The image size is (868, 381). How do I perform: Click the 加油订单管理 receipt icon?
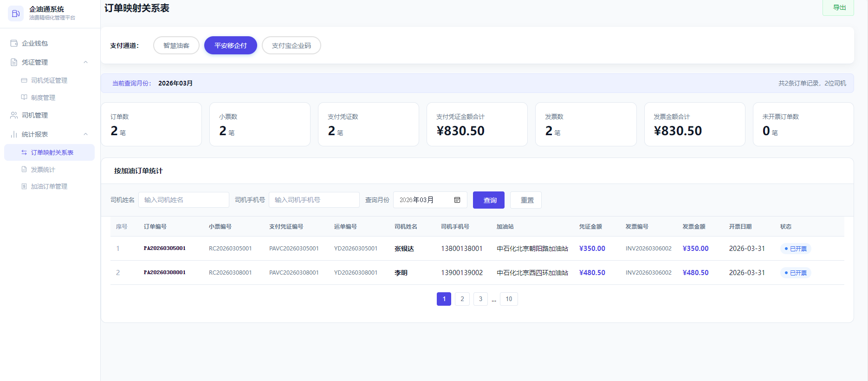24,186
